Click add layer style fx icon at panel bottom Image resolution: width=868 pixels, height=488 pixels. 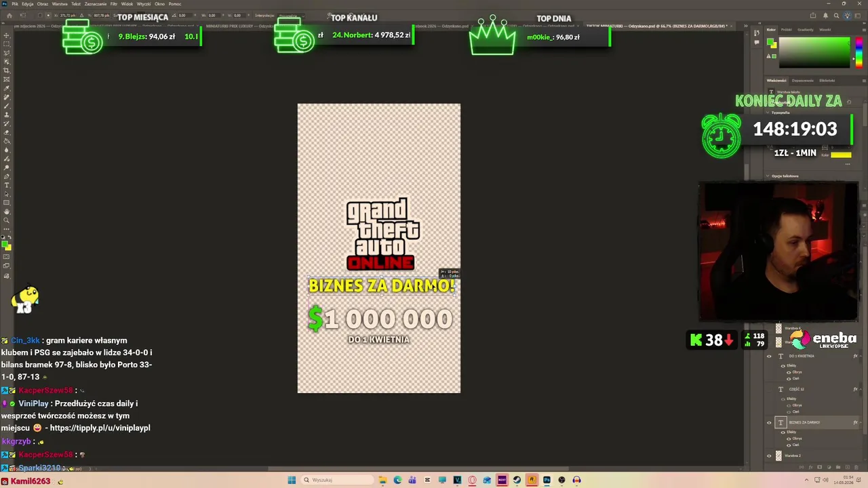(810, 467)
